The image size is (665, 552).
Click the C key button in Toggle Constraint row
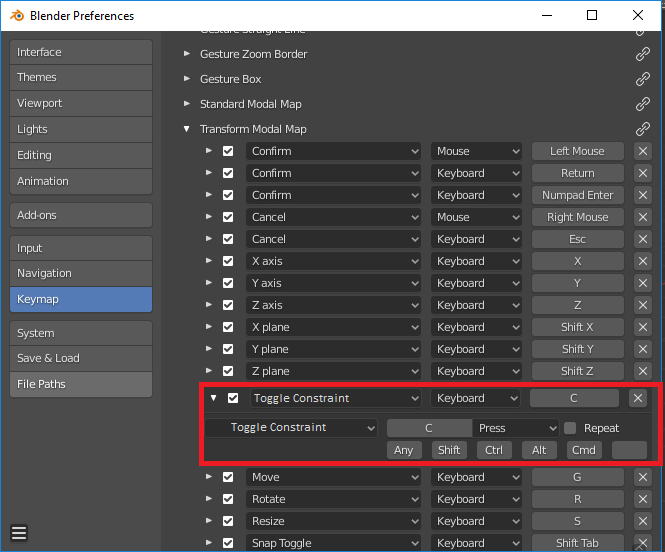click(x=574, y=398)
